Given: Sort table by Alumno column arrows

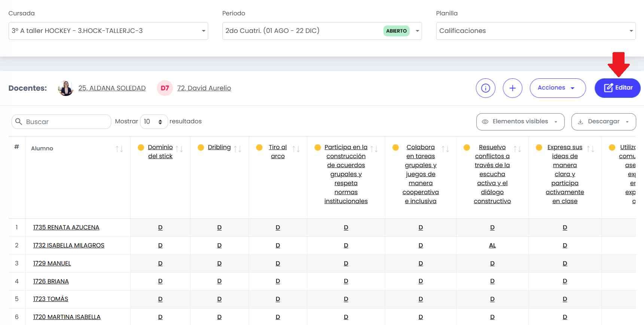Looking at the screenshot, I should click(x=119, y=149).
